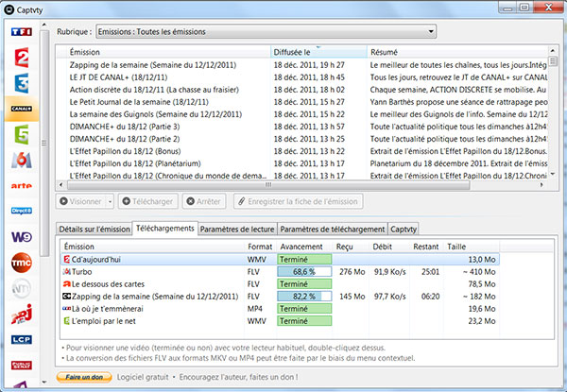Click channel sidebar scroll-up arrow
Screen dimensions: 567x392
(x=44, y=25)
